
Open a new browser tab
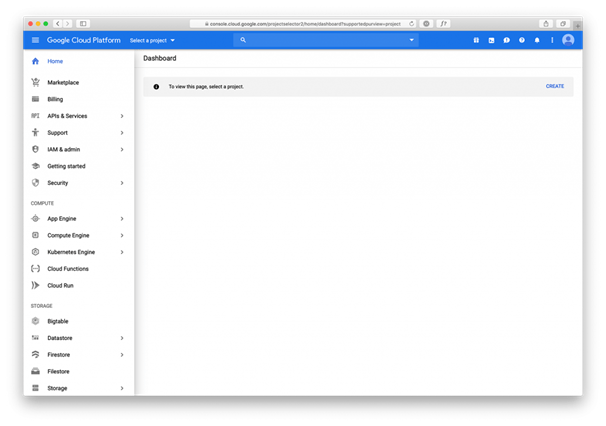577,26
